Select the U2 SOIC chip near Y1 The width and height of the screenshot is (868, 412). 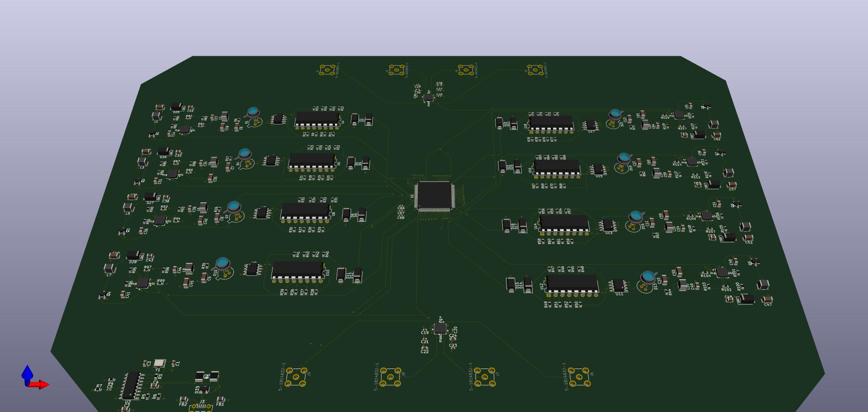(x=132, y=385)
